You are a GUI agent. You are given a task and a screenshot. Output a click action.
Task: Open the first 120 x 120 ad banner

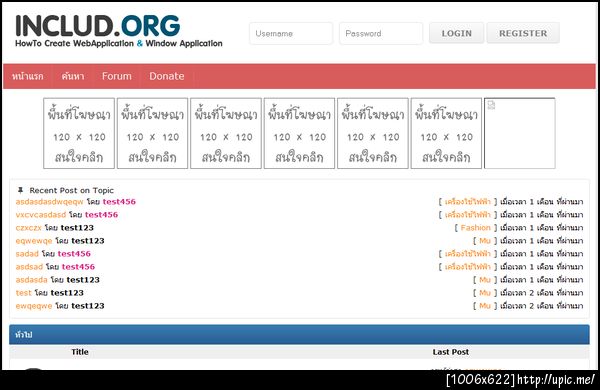click(x=79, y=133)
